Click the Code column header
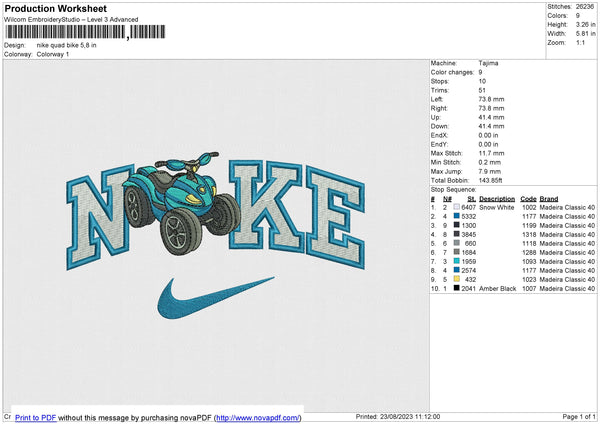 point(528,199)
